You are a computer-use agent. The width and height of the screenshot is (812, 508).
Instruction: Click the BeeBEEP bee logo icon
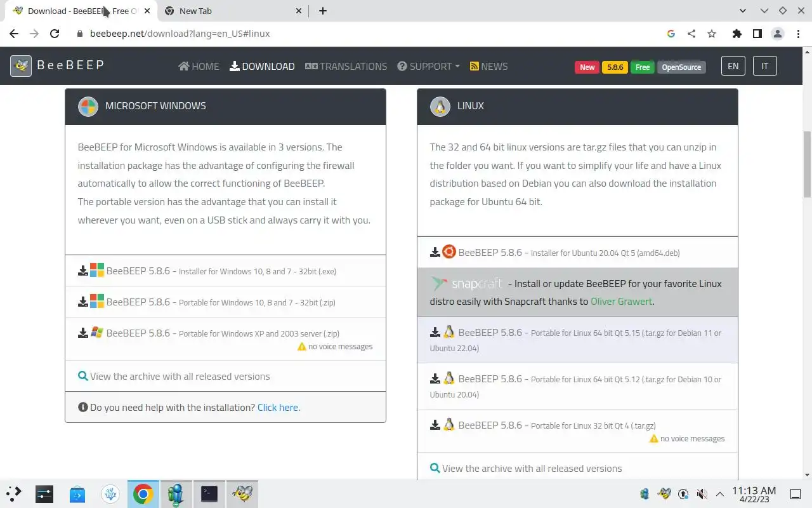[x=21, y=65]
